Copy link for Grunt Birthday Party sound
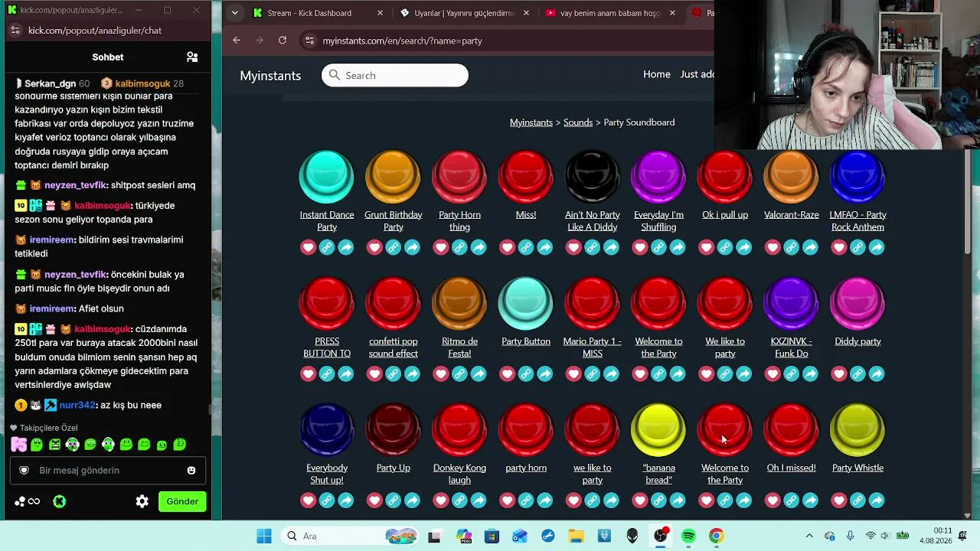The height and width of the screenshot is (551, 980). (x=394, y=247)
